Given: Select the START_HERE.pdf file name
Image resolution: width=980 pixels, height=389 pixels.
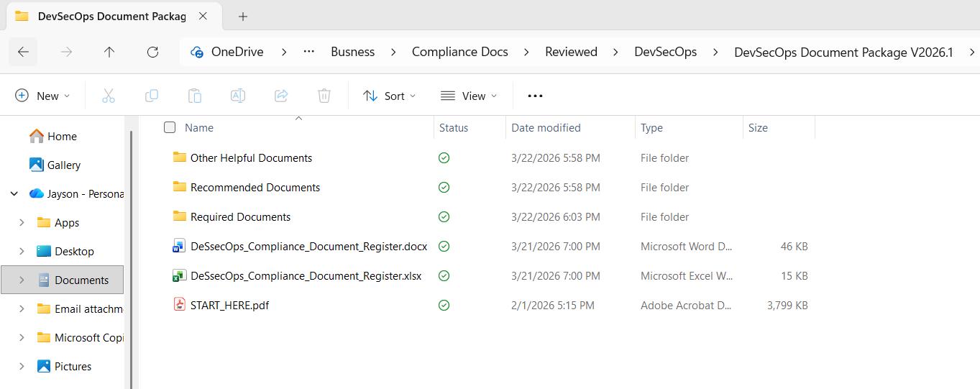Looking at the screenshot, I should (229, 306).
